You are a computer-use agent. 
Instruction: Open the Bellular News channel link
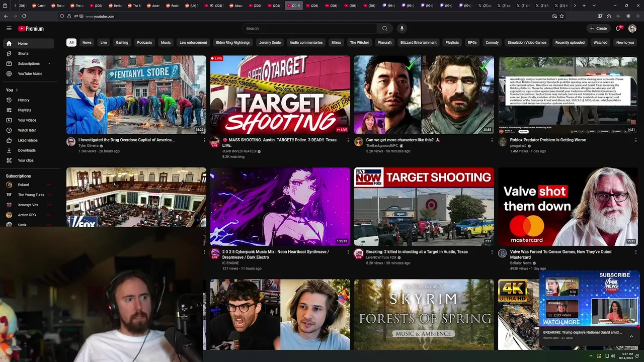(x=521, y=263)
